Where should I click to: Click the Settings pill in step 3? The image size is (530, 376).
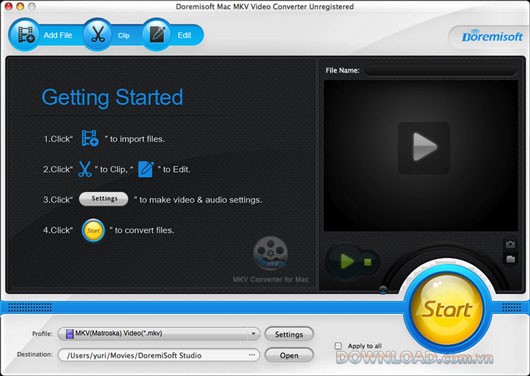[104, 199]
